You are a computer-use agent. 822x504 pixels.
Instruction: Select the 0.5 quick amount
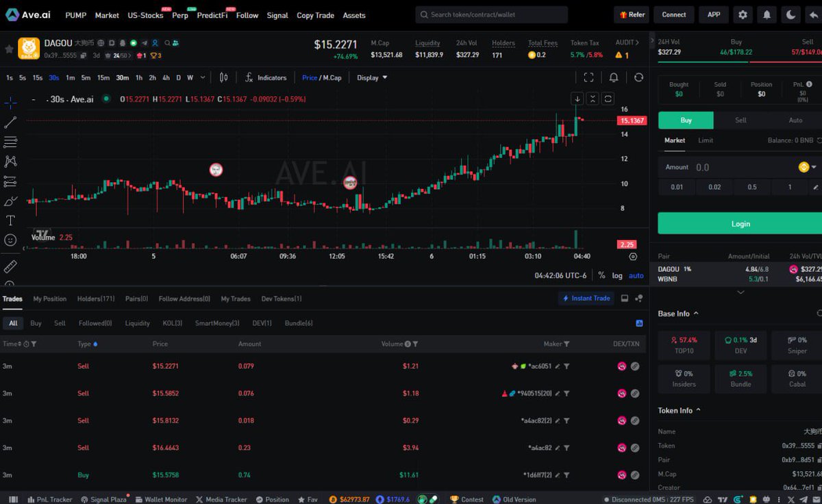point(752,187)
